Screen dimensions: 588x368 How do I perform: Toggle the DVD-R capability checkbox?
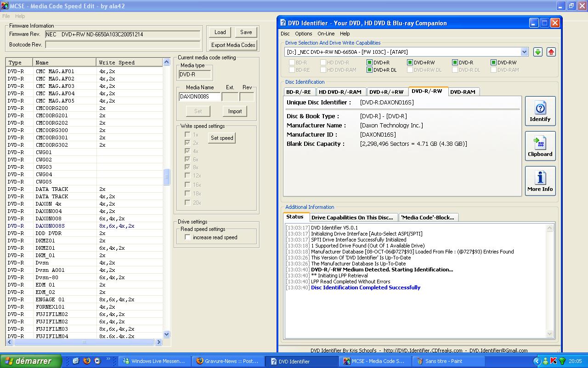coord(455,63)
